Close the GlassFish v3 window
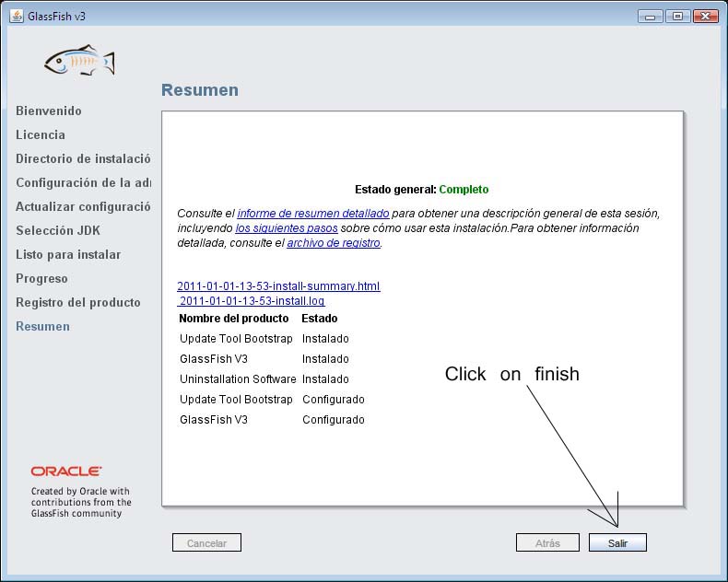This screenshot has width=728, height=582. click(x=705, y=17)
